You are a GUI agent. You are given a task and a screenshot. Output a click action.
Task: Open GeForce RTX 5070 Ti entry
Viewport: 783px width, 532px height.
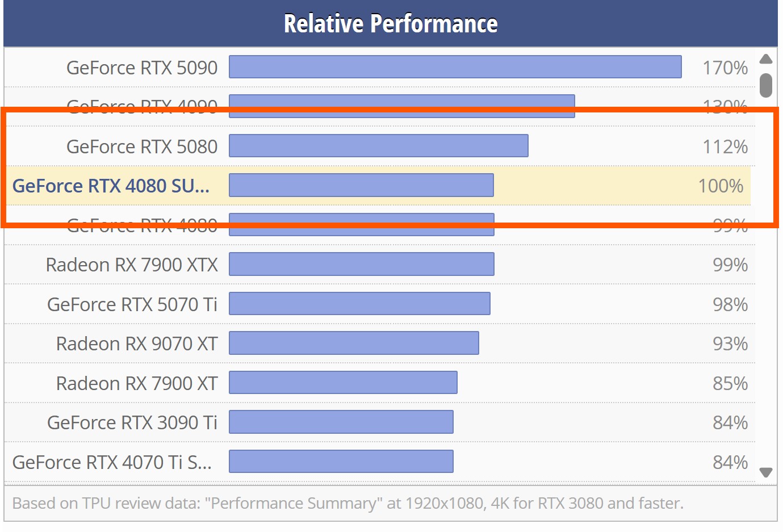132,304
